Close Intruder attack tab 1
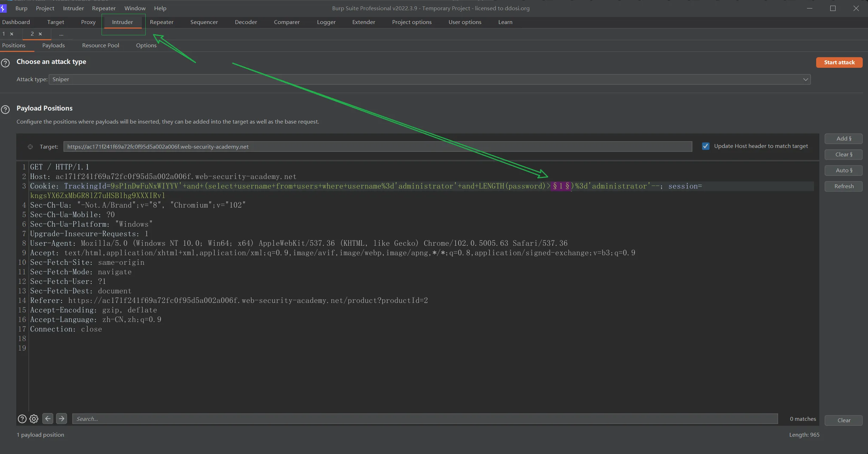Image resolution: width=868 pixels, height=454 pixels. (x=12, y=34)
